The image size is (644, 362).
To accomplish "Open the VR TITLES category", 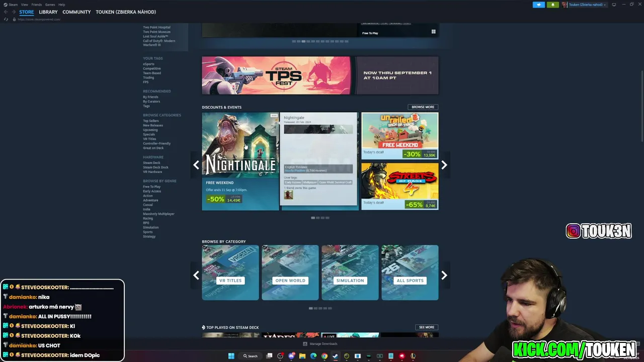I will point(230,273).
